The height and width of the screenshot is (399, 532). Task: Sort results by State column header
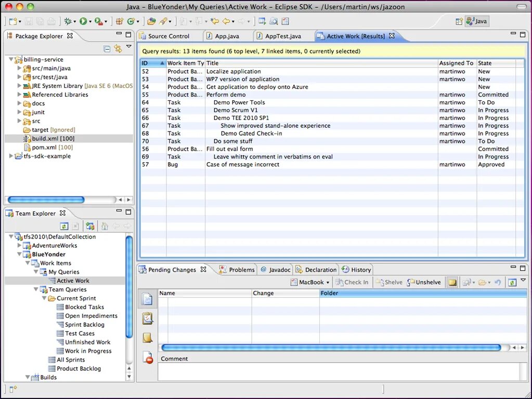click(x=496, y=63)
